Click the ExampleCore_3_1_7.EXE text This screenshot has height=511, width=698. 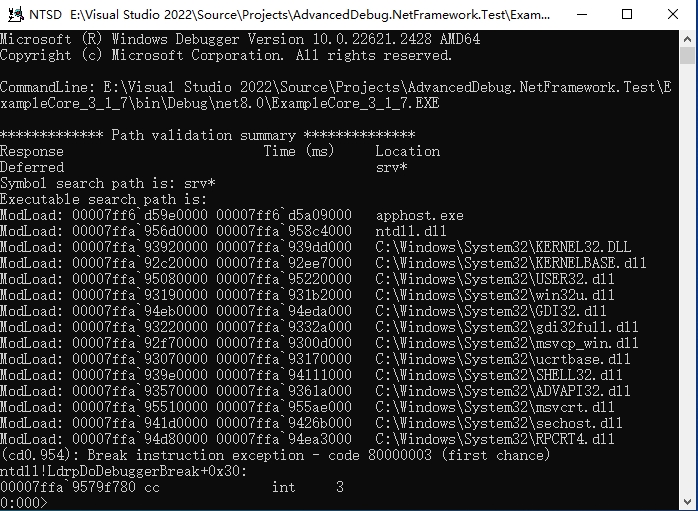355,103
